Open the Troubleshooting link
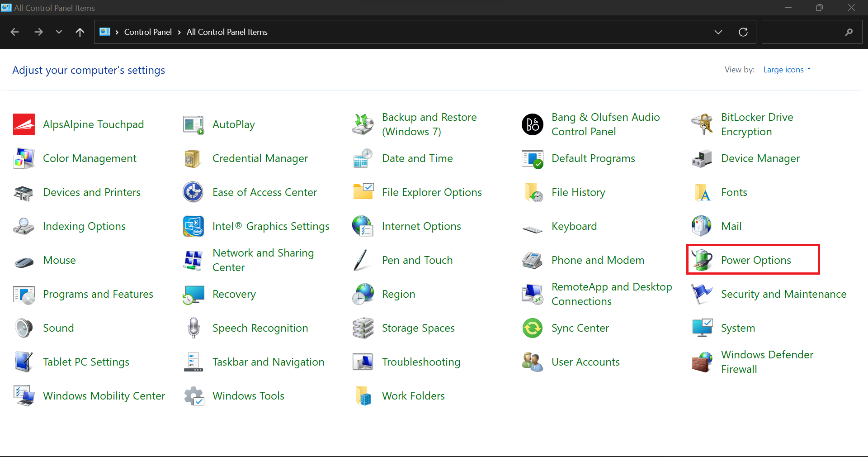This screenshot has width=868, height=457. (x=421, y=362)
